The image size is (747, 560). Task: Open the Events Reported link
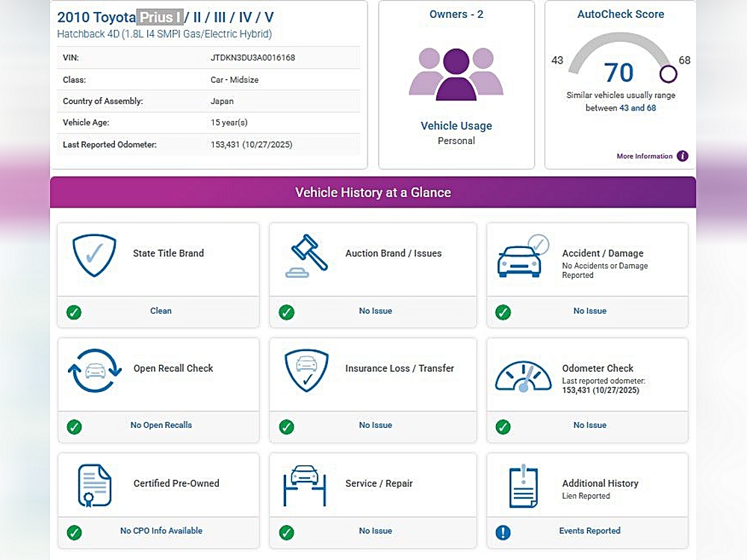coord(589,531)
